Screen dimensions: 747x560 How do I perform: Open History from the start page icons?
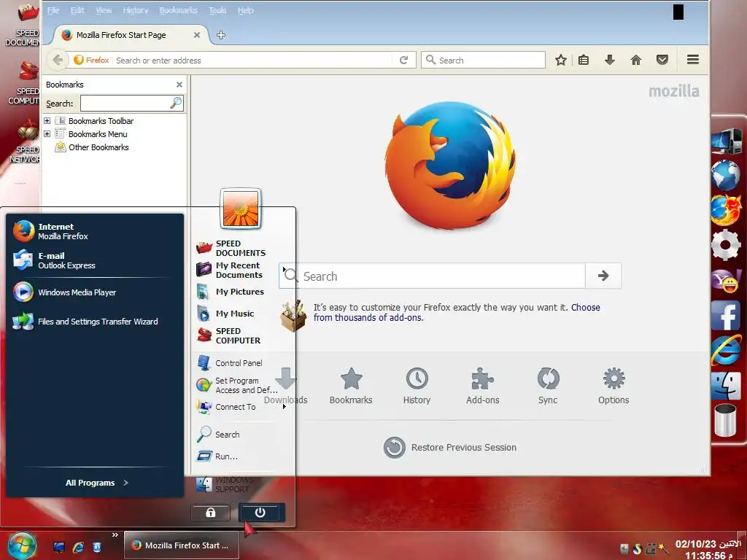pyautogui.click(x=417, y=386)
